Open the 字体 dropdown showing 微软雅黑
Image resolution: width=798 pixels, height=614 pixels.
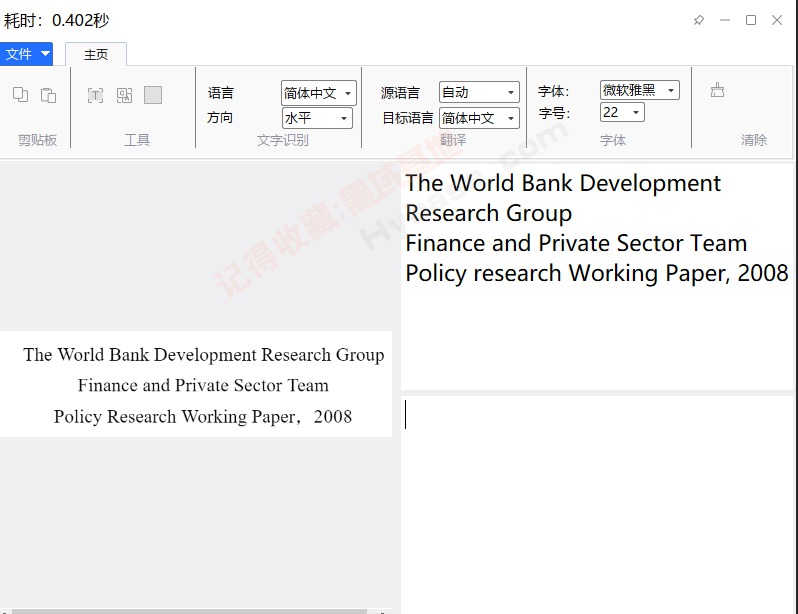pyautogui.click(x=640, y=90)
